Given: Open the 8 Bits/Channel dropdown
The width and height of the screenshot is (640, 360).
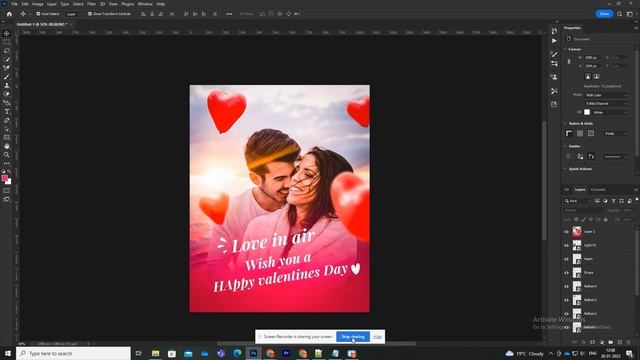Looking at the screenshot, I should [x=606, y=104].
